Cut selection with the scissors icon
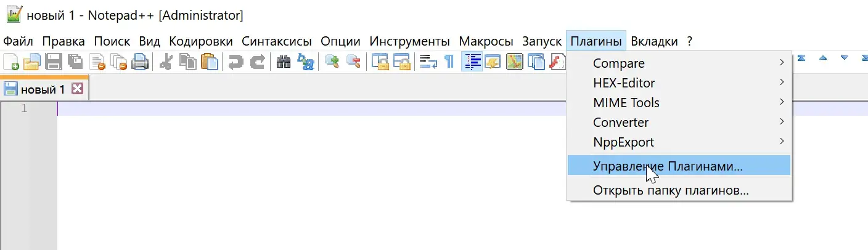Screen dimensions: 868x250 pyautogui.click(x=166, y=61)
